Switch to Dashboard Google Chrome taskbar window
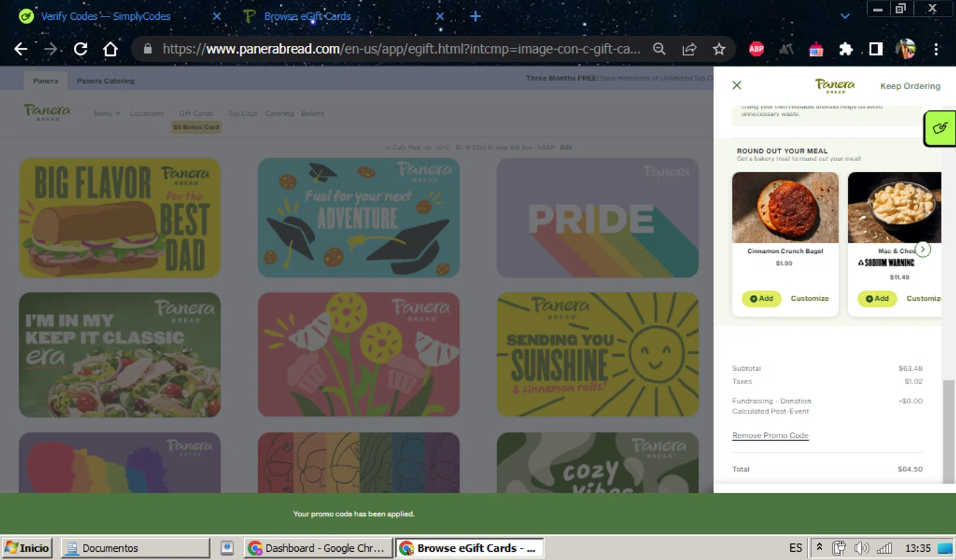 (x=318, y=548)
